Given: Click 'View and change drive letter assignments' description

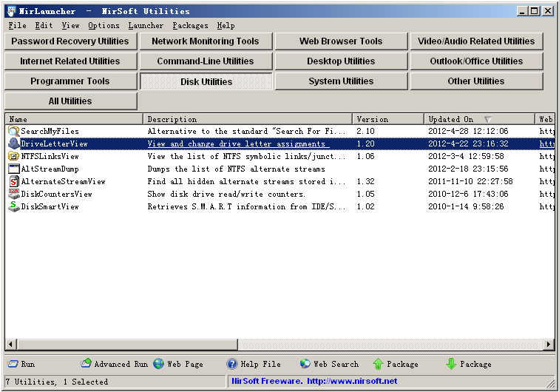Looking at the screenshot, I should 239,143.
